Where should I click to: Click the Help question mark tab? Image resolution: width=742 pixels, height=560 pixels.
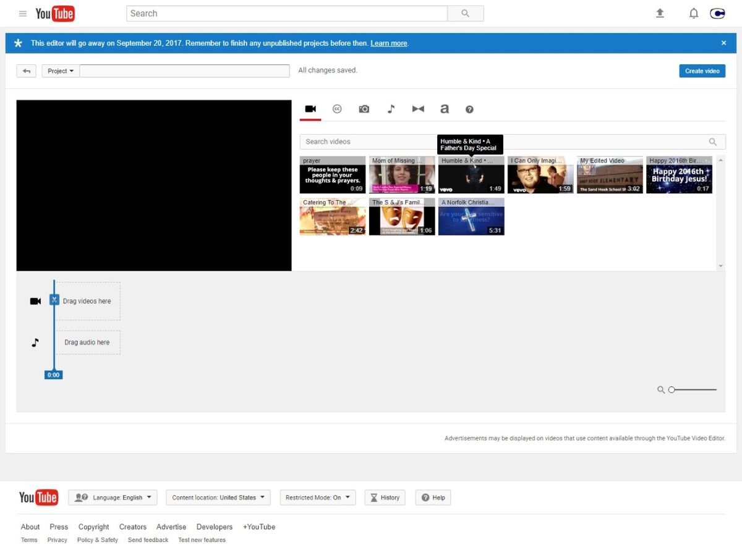tap(469, 109)
